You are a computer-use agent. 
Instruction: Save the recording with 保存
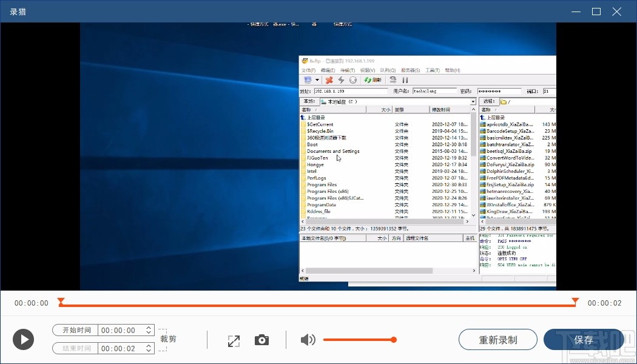[x=583, y=340]
